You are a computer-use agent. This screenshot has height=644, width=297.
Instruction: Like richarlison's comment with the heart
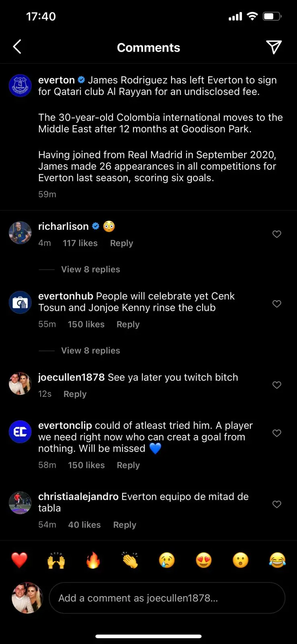pyautogui.click(x=277, y=234)
